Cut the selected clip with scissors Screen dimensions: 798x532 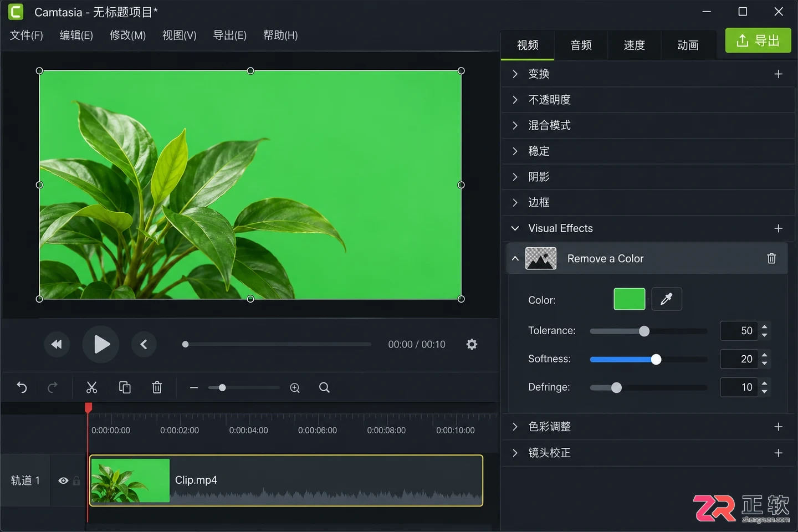[92, 387]
